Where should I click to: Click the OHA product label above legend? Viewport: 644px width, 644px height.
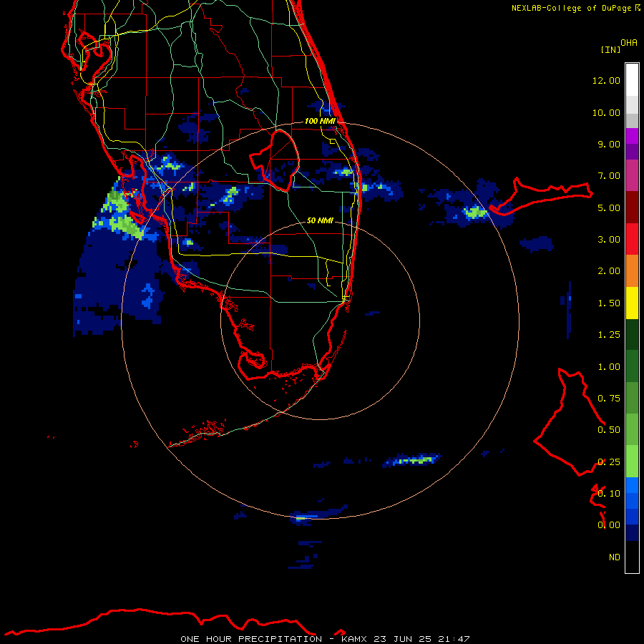click(x=629, y=43)
